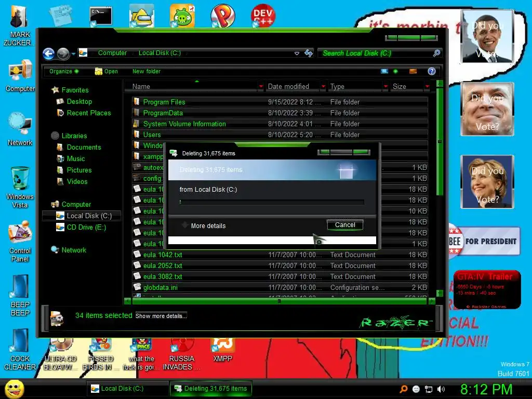The width and height of the screenshot is (532, 399).
Task: Click the Back navigation arrow in Explorer
Action: click(48, 54)
